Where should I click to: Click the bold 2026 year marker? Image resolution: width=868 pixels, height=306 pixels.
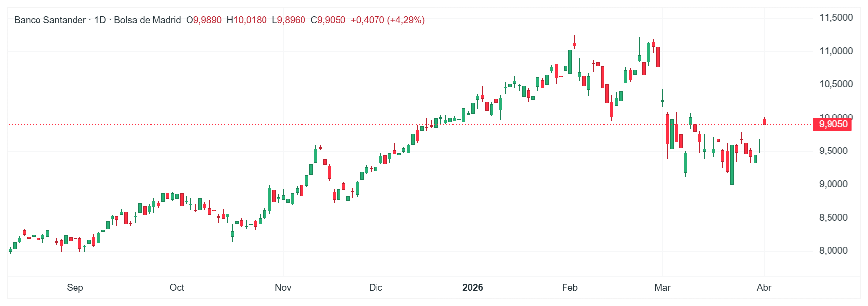[x=473, y=288]
